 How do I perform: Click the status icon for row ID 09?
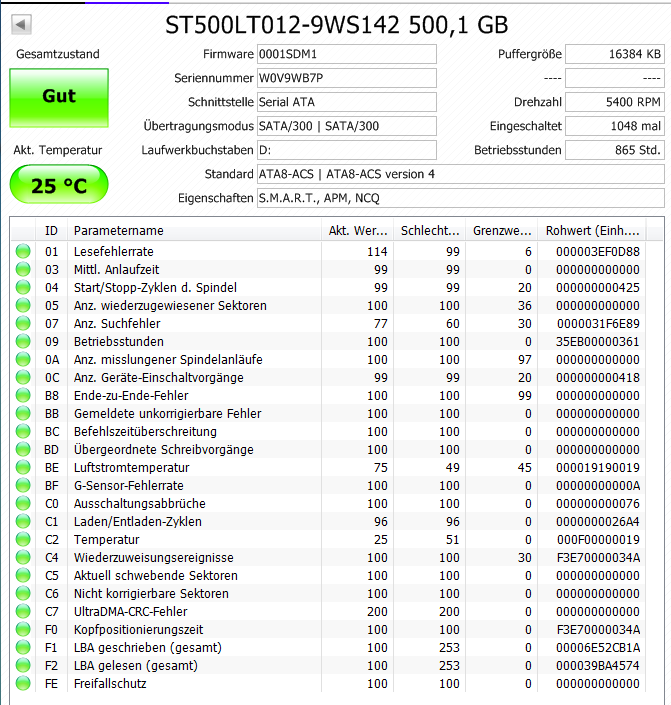pyautogui.click(x=23, y=341)
